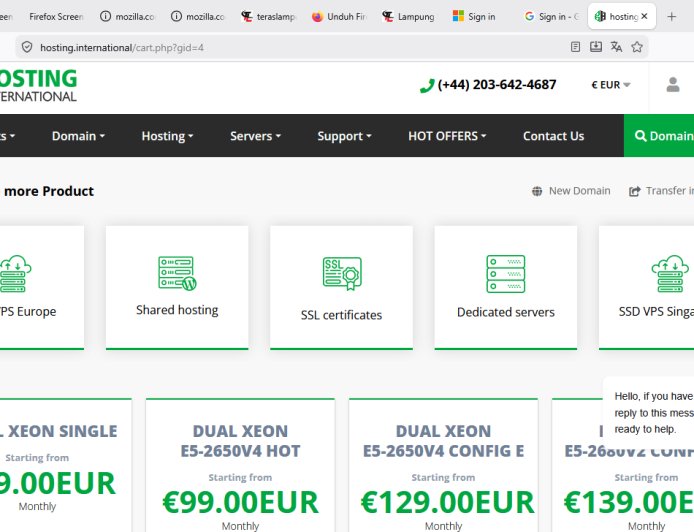This screenshot has height=532, width=694.
Task: Open the Contact Us page
Action: pos(553,136)
